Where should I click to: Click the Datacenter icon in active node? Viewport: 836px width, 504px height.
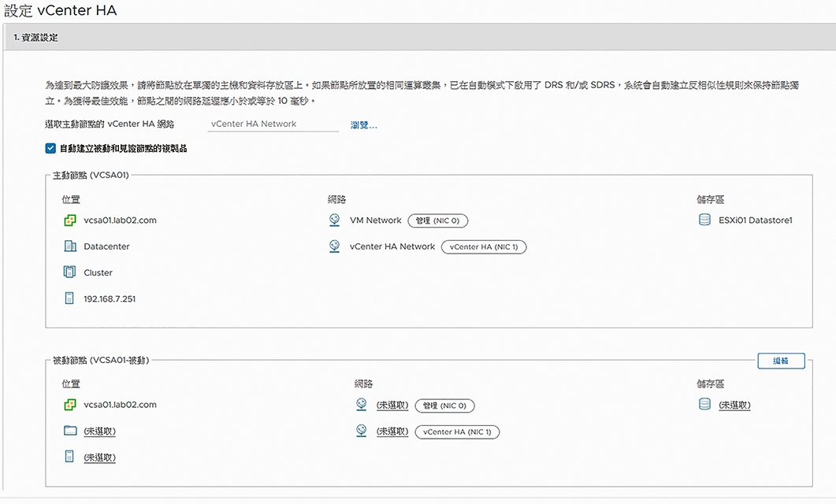click(x=70, y=246)
